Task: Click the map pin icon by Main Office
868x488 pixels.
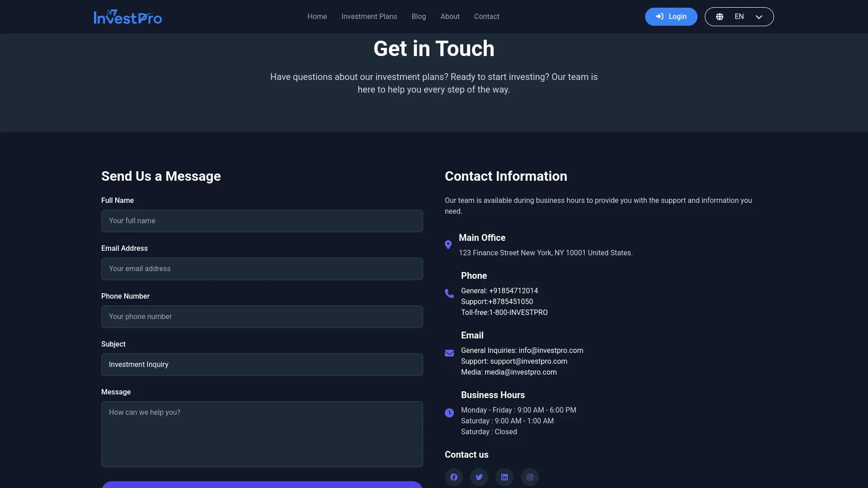Action: pos(448,245)
